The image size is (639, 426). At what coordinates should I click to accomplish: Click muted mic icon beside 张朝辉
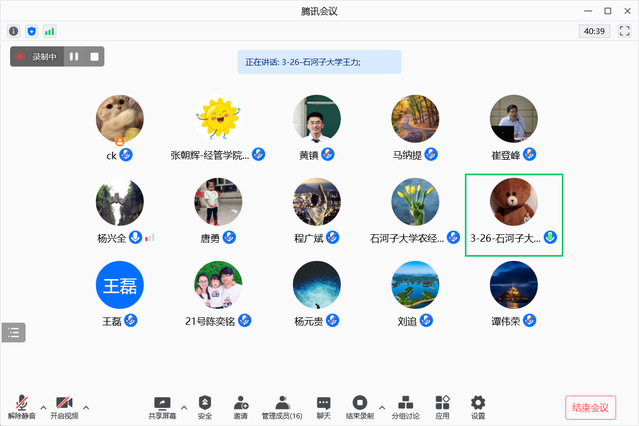point(258,155)
